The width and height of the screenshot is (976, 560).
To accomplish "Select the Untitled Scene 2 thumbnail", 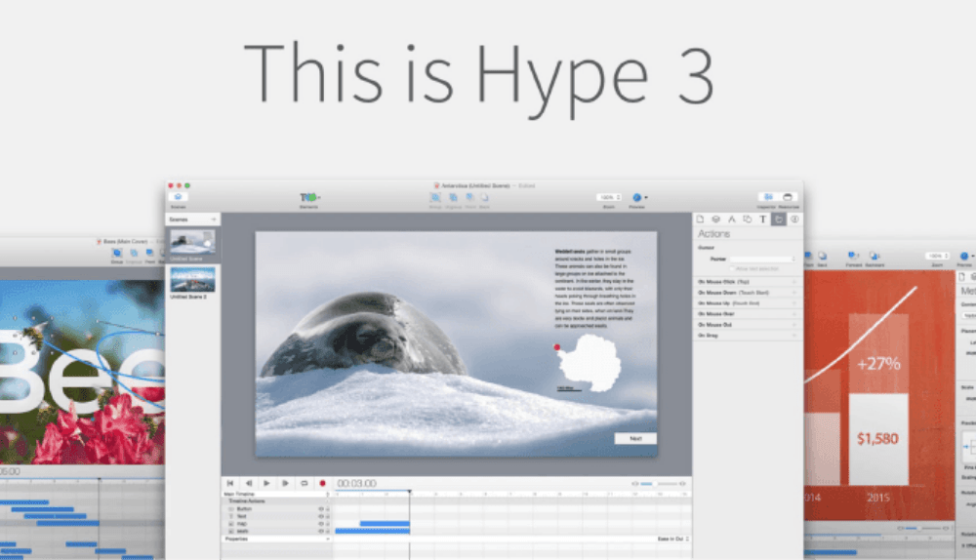I will pyautogui.click(x=192, y=279).
